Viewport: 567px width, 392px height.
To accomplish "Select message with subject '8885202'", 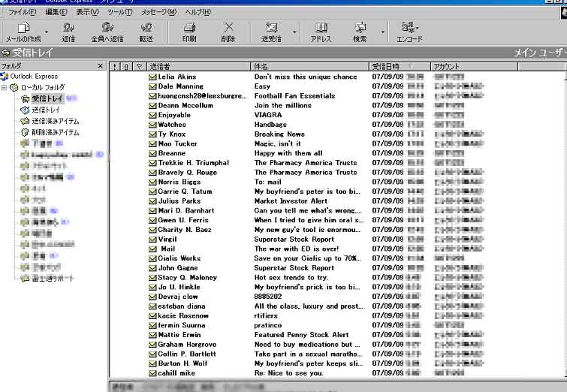I will (x=268, y=297).
